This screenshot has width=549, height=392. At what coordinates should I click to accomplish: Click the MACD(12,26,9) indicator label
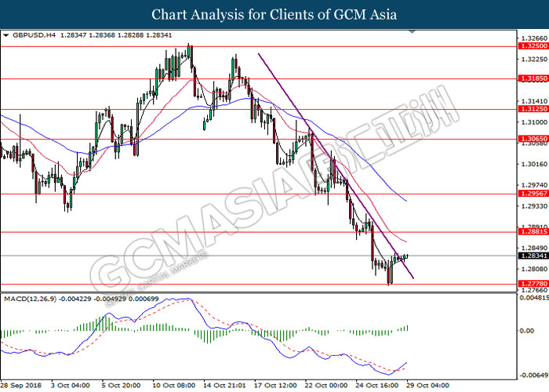click(31, 299)
